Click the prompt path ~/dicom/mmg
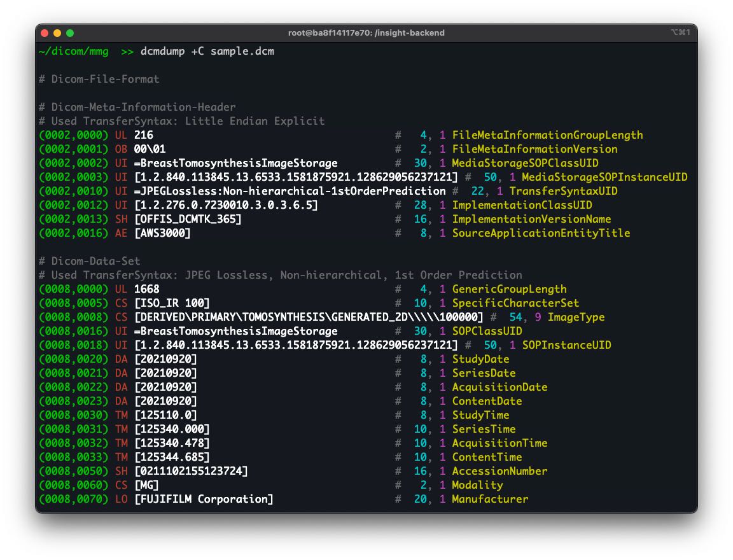 (x=74, y=52)
